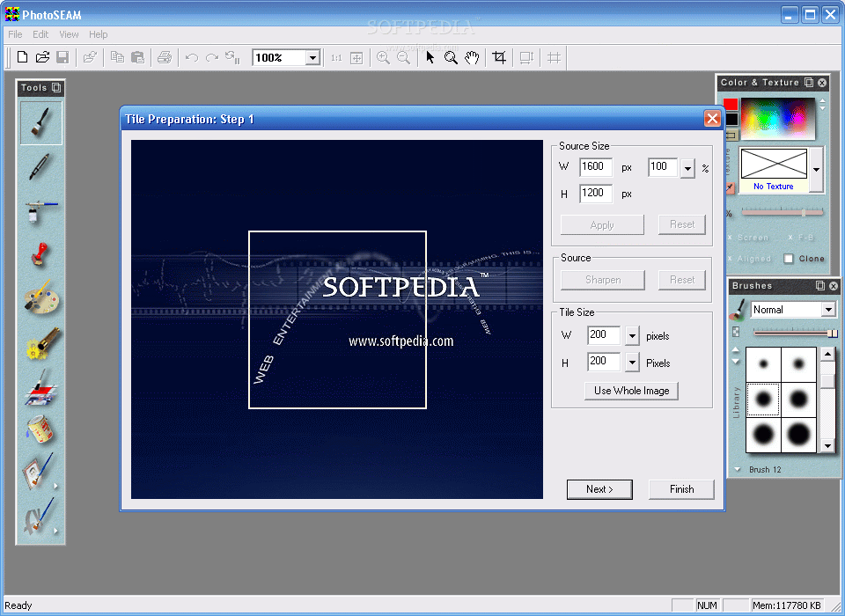This screenshot has width=845, height=616.
Task: Choose the flower brush tool
Action: 41,344
